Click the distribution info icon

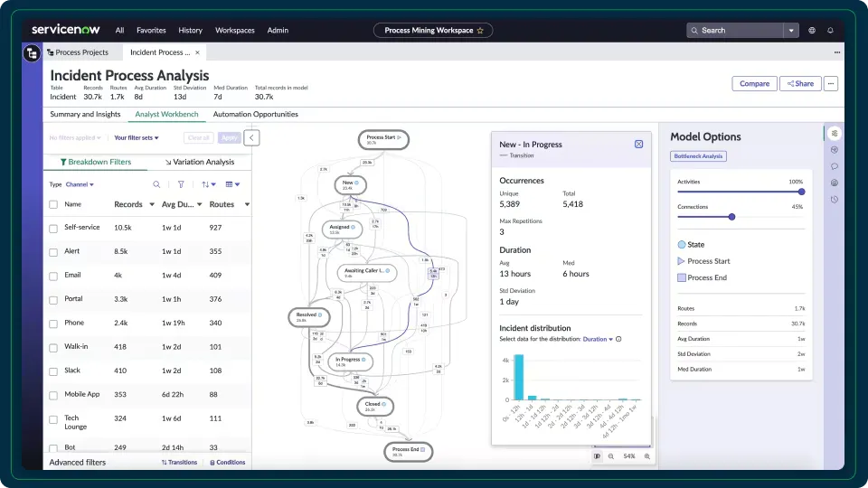click(x=618, y=339)
